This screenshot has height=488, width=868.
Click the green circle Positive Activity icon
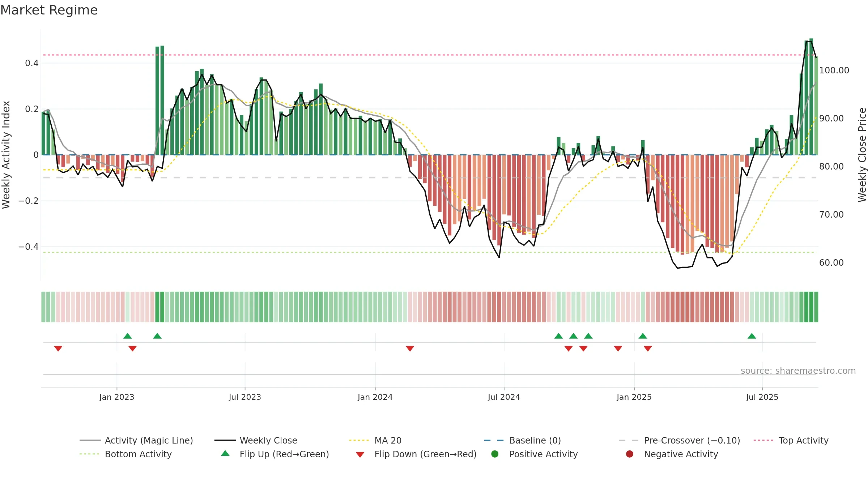495,454
